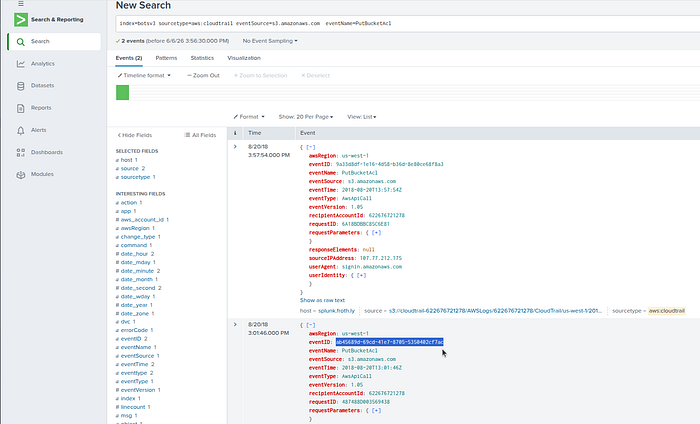This screenshot has width=700, height=424.
Task: Open the Format dropdown
Action: pyautogui.click(x=249, y=117)
